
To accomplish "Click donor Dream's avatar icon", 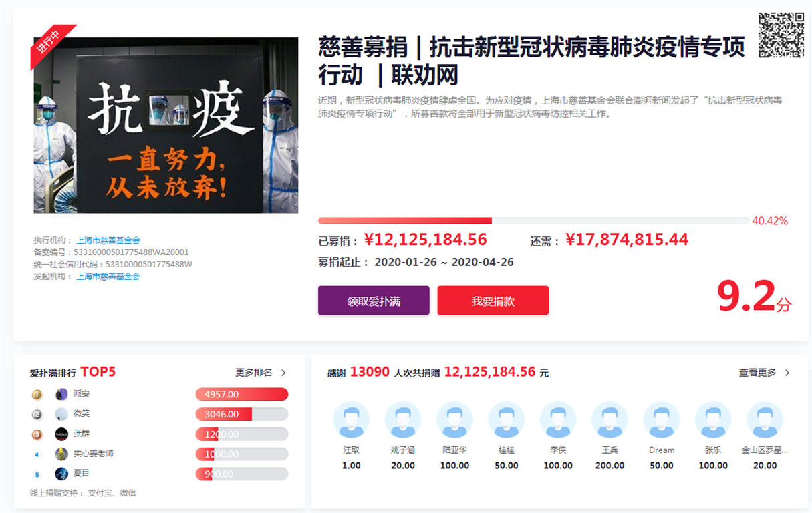I will (662, 420).
